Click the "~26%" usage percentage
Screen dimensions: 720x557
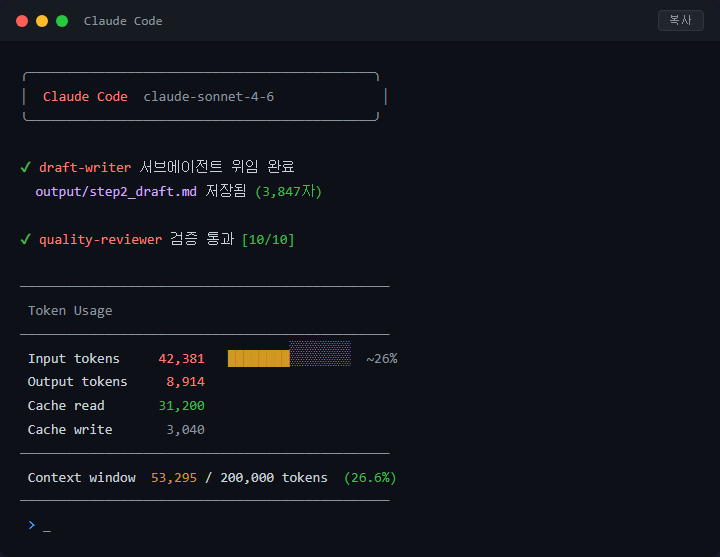tap(382, 359)
